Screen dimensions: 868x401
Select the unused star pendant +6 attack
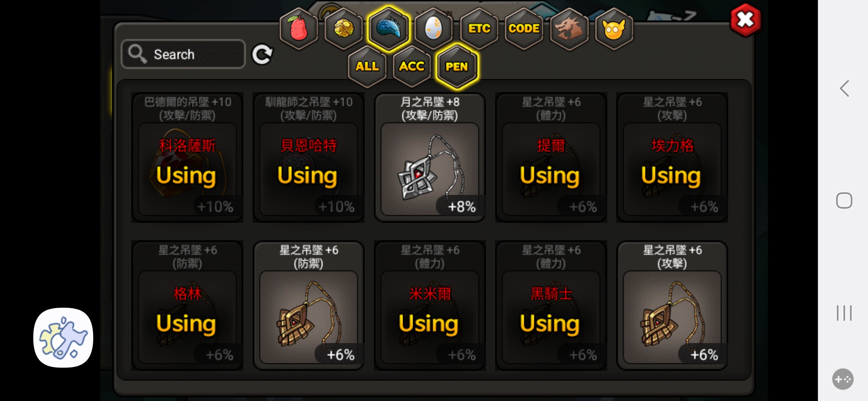point(672,306)
